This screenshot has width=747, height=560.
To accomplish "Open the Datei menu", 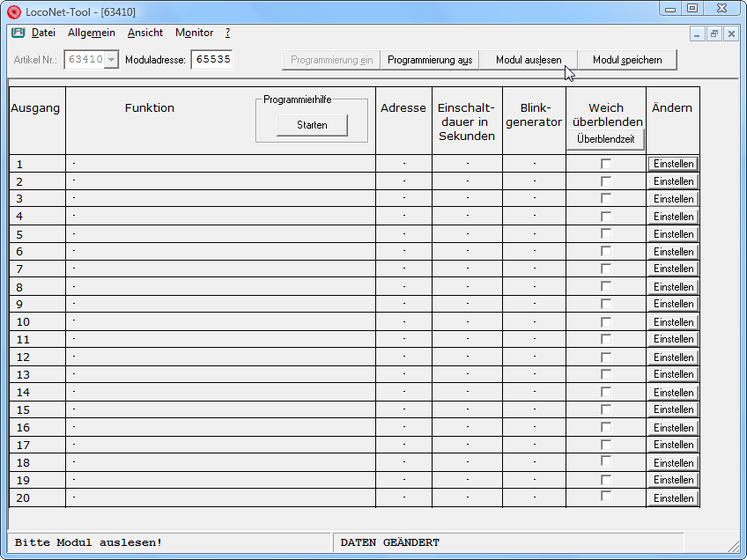I will coord(43,33).
